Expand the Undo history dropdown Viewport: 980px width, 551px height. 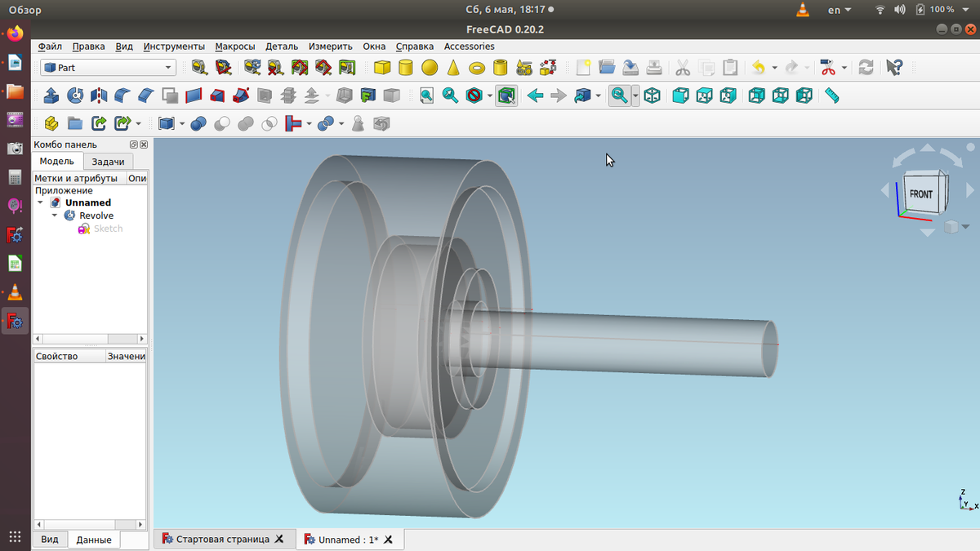[x=774, y=68]
